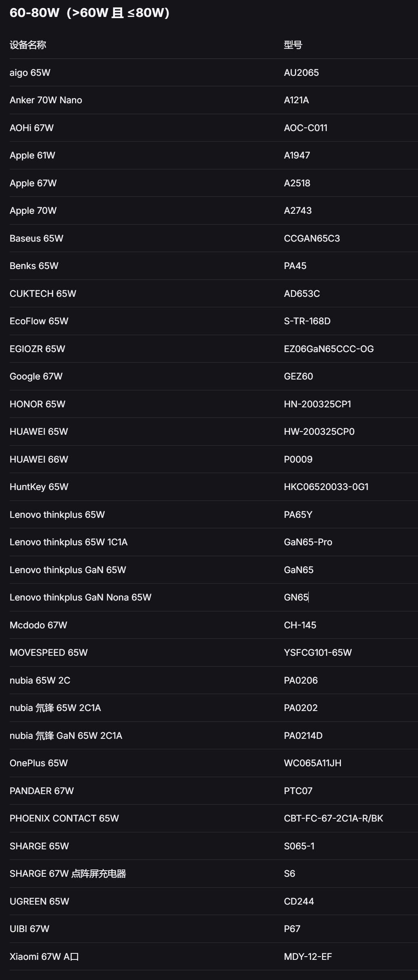This screenshot has height=980, width=418.
Task: Select the Apple 61W entry
Action: point(32,155)
